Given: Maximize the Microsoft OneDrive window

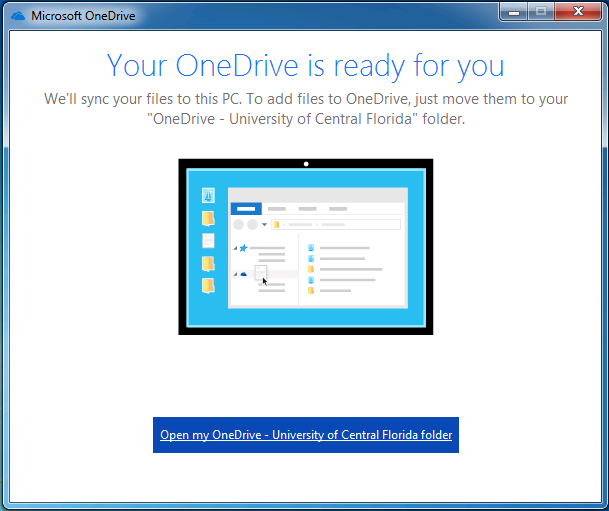Looking at the screenshot, I should click(541, 12).
